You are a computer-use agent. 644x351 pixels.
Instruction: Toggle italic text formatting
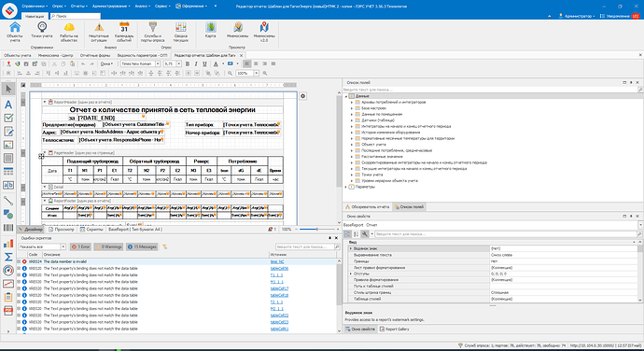point(196,63)
